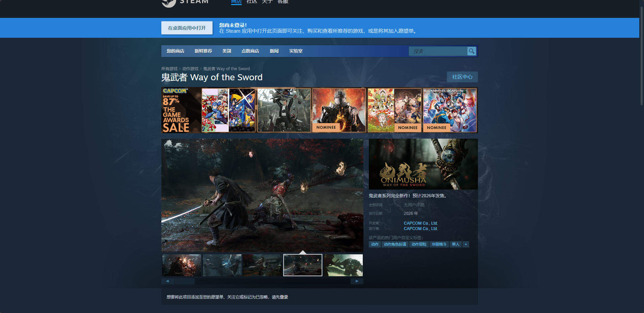The height and width of the screenshot is (313, 644).
Task: Open the 新鲜推荐 store menu
Action: [x=203, y=51]
